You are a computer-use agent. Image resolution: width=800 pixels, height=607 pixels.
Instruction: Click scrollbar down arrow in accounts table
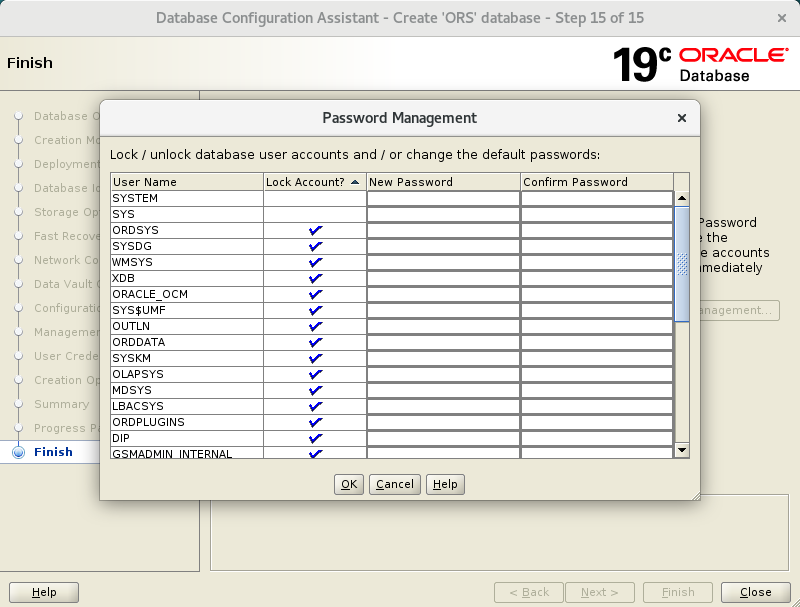tap(682, 450)
